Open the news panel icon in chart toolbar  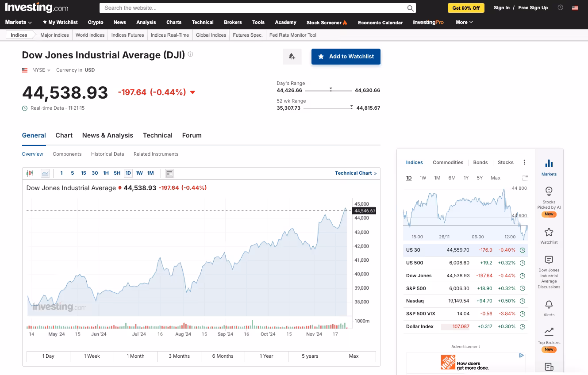click(169, 173)
